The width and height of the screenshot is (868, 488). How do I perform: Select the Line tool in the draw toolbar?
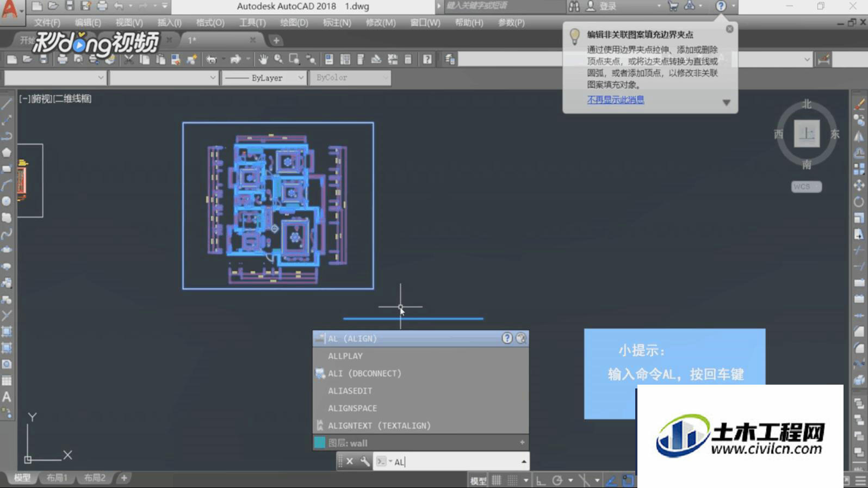tap(7, 103)
